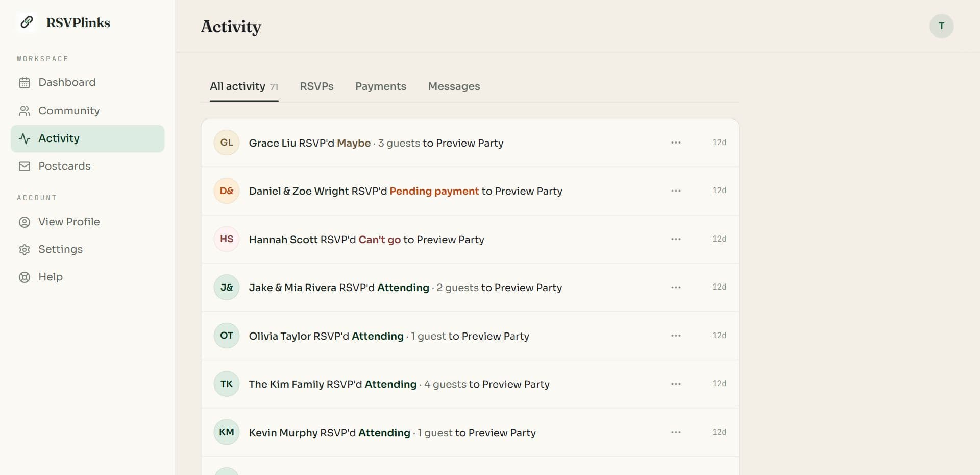Image resolution: width=980 pixels, height=475 pixels.
Task: Open more options for Hannah Scott's RSVP
Action: click(x=676, y=239)
